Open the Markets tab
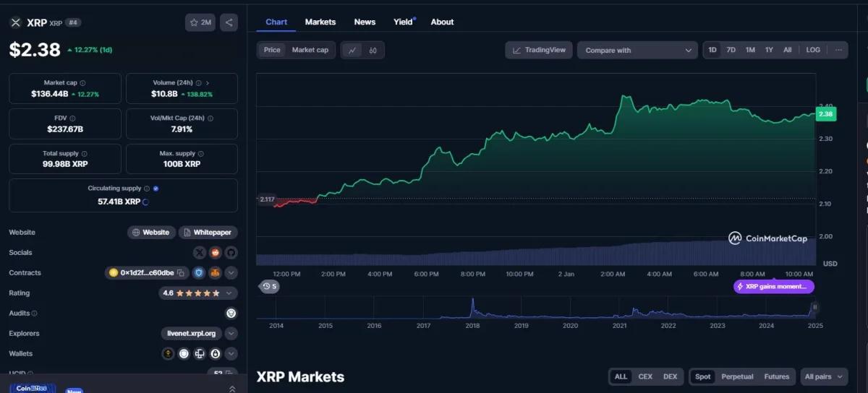 (320, 22)
